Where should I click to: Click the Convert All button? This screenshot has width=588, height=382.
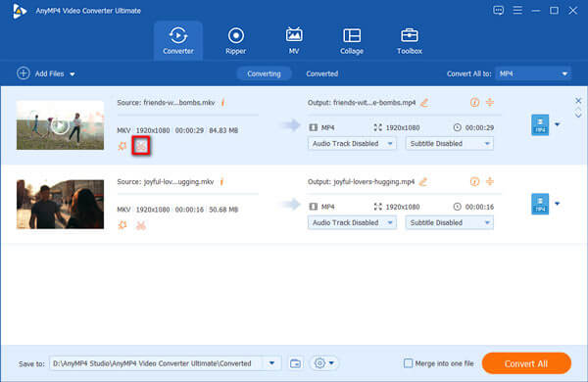[x=526, y=363]
